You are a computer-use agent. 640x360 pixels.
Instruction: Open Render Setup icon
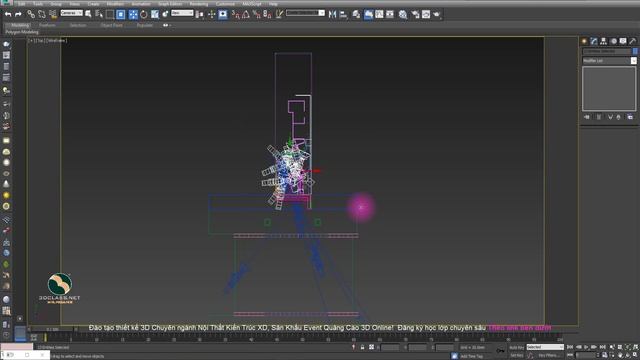(x=415, y=14)
